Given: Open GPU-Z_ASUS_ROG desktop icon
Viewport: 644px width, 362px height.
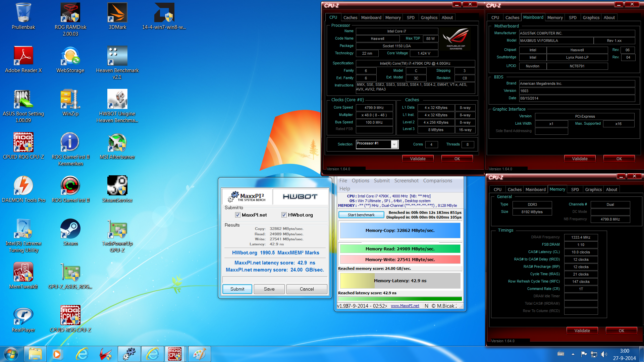Looking at the screenshot, I should pyautogui.click(x=70, y=276).
